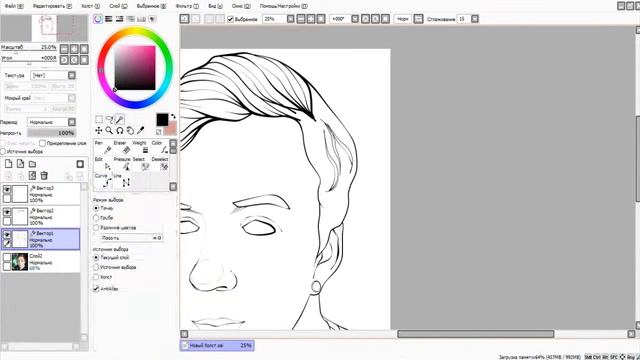The height and width of the screenshot is (360, 640).
Task: Create a new vector layer
Action: 20,164
